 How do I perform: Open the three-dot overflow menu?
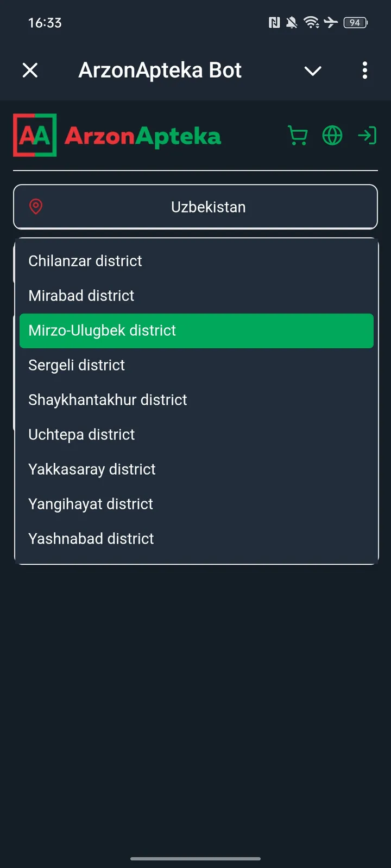[364, 71]
